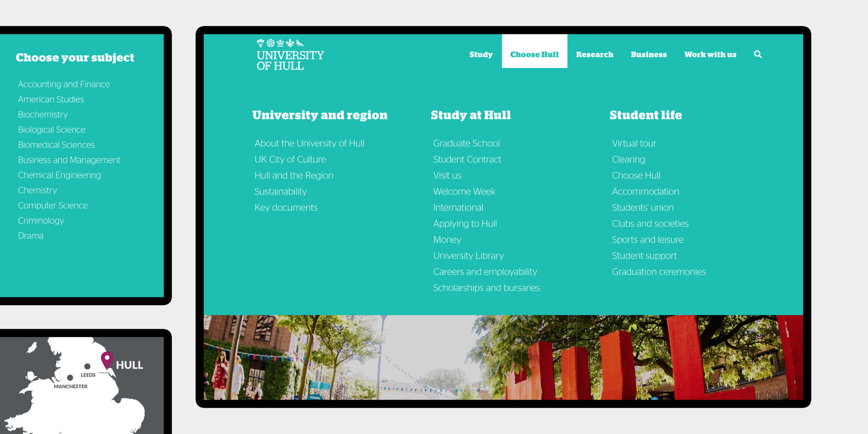This screenshot has width=868, height=434.
Task: Go to Students' union page
Action: click(x=642, y=208)
